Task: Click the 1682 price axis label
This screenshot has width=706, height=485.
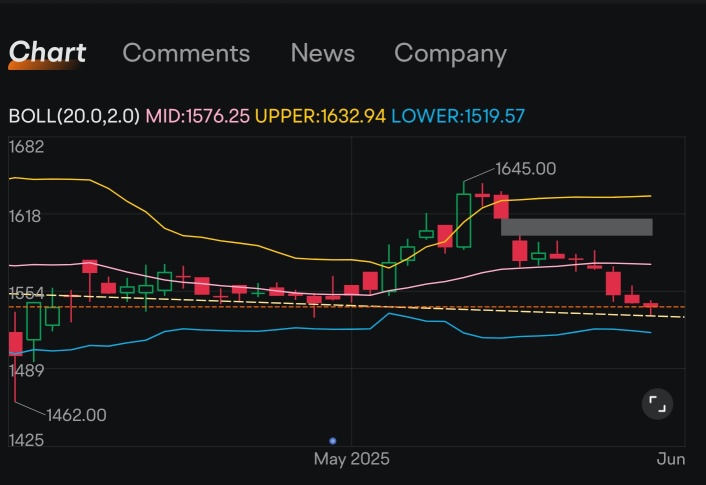Action: [27, 147]
